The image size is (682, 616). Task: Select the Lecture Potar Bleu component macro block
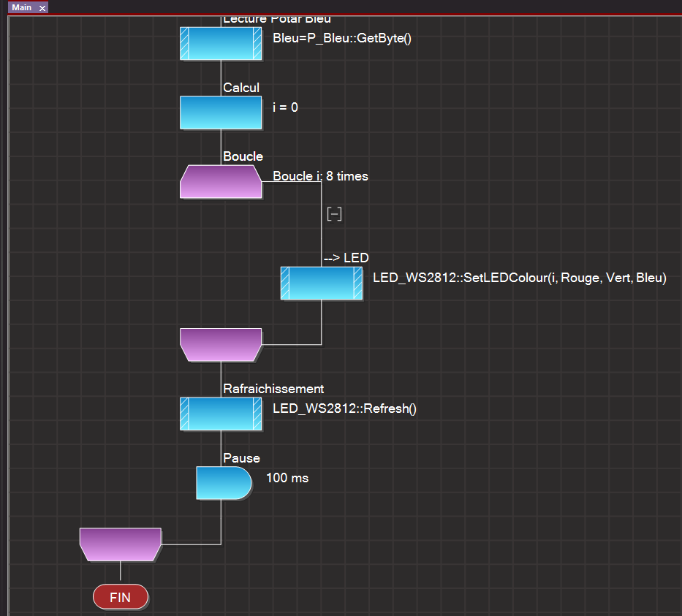click(221, 43)
